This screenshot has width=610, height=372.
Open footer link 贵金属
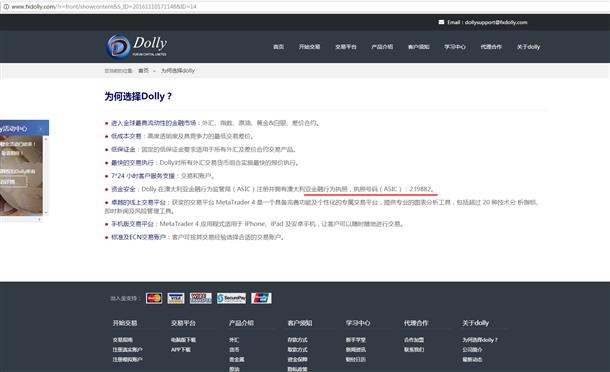[x=237, y=360]
